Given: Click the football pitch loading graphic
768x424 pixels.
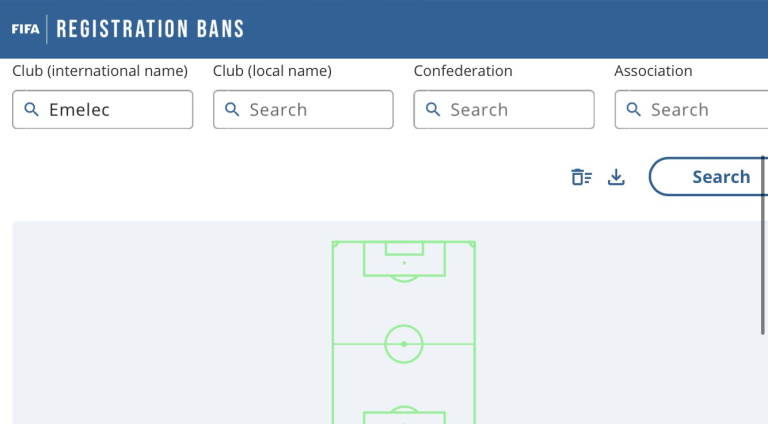Looking at the screenshot, I should 404,332.
